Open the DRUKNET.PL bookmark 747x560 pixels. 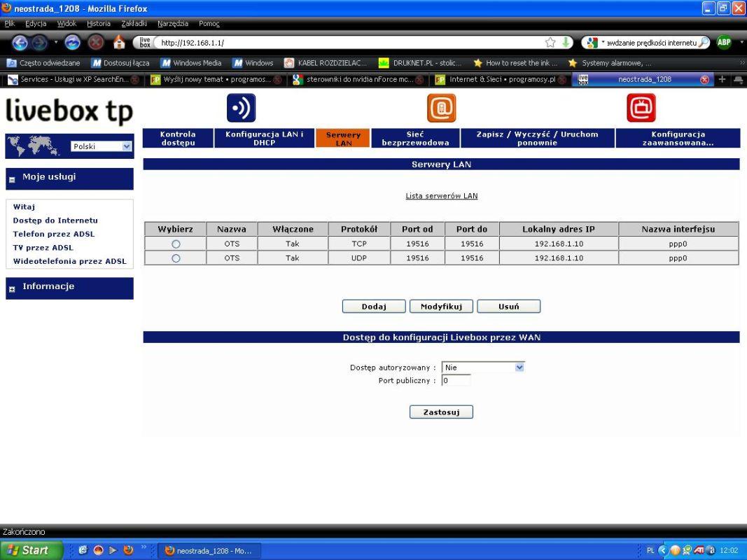point(420,63)
